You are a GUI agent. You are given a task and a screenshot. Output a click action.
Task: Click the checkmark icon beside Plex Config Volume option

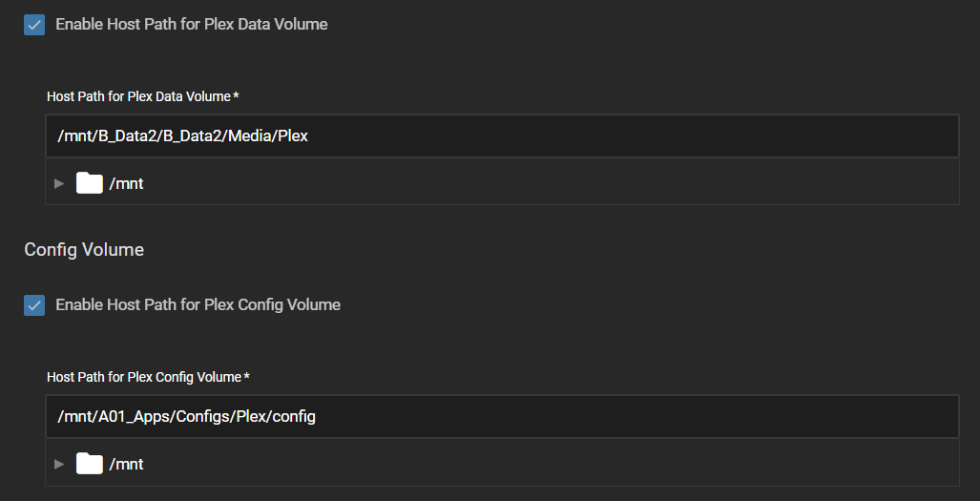coord(34,305)
